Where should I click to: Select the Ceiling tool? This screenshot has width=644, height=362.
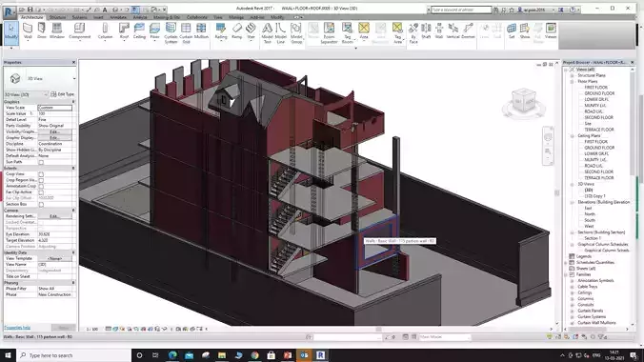[139, 30]
